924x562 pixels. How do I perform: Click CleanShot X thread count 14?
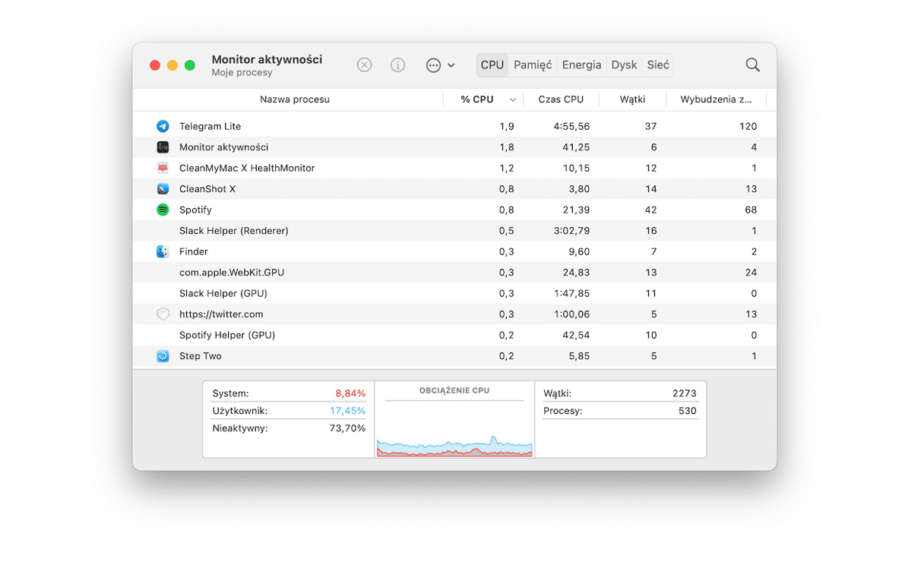[x=650, y=189]
